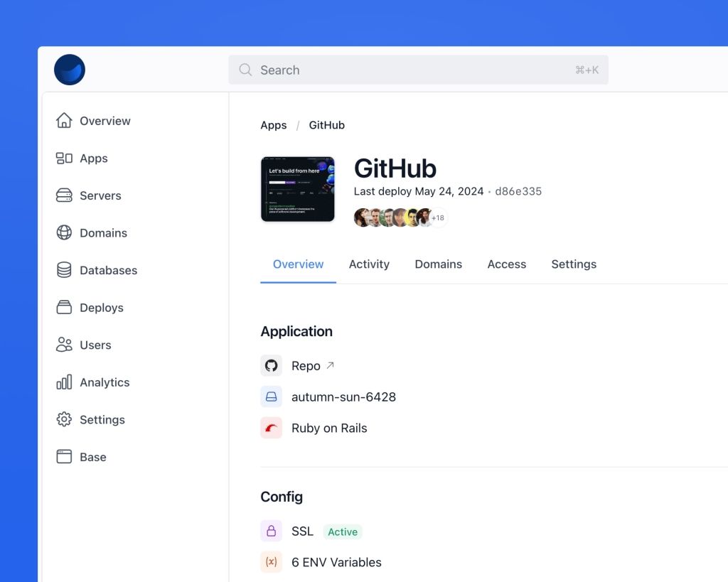Open the Access tab
728x582 pixels.
point(506,264)
